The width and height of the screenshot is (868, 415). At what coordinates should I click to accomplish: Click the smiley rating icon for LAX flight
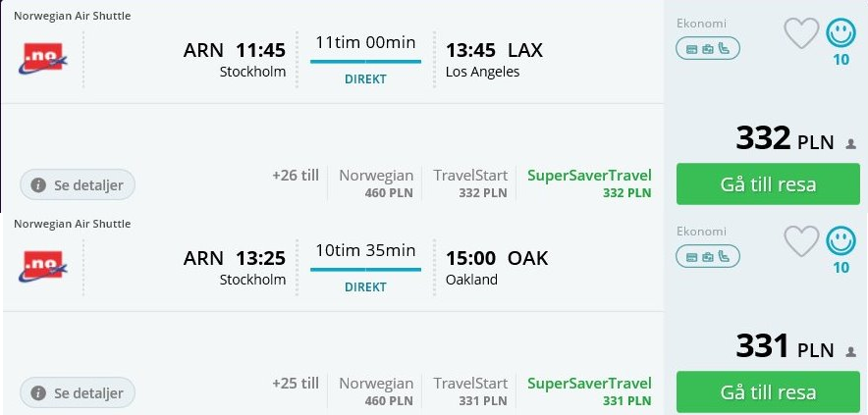(841, 32)
